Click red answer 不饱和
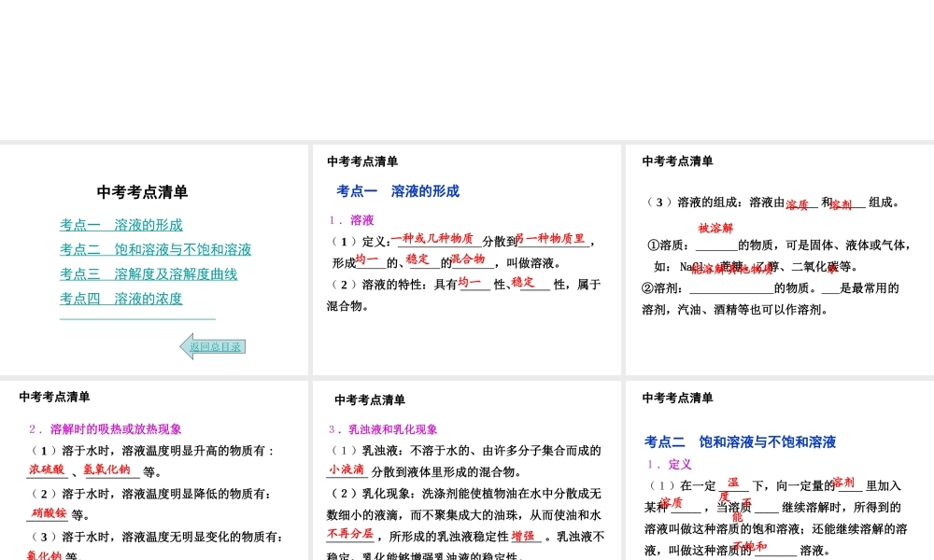Screen dimensions: 934x560 [x=749, y=546]
